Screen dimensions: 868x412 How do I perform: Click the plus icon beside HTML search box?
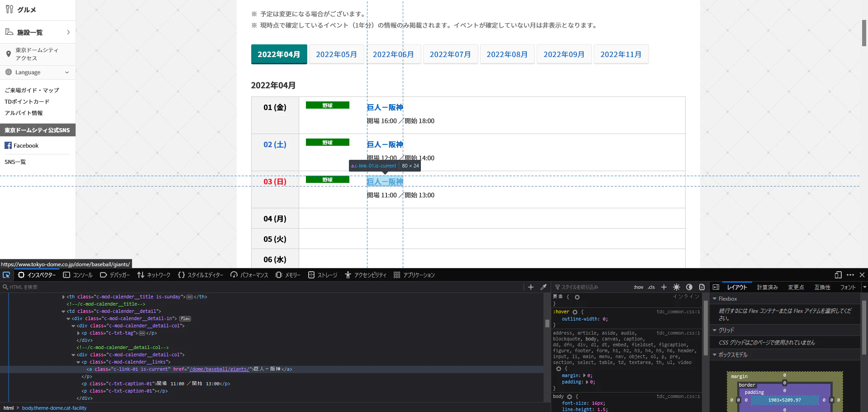coord(531,287)
